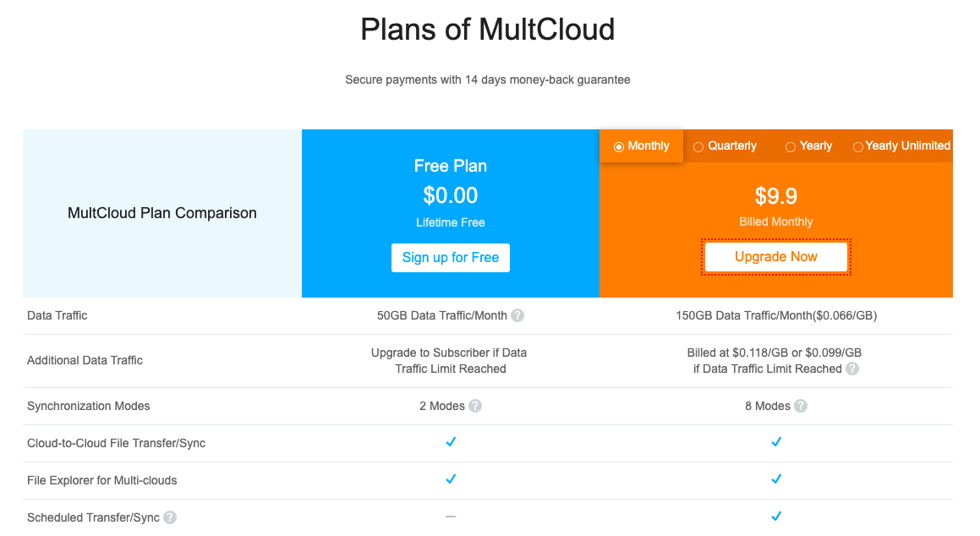Click help icon beside Scheduled Transfer/Sync label
The width and height of the screenshot is (980, 536).
coord(170,517)
